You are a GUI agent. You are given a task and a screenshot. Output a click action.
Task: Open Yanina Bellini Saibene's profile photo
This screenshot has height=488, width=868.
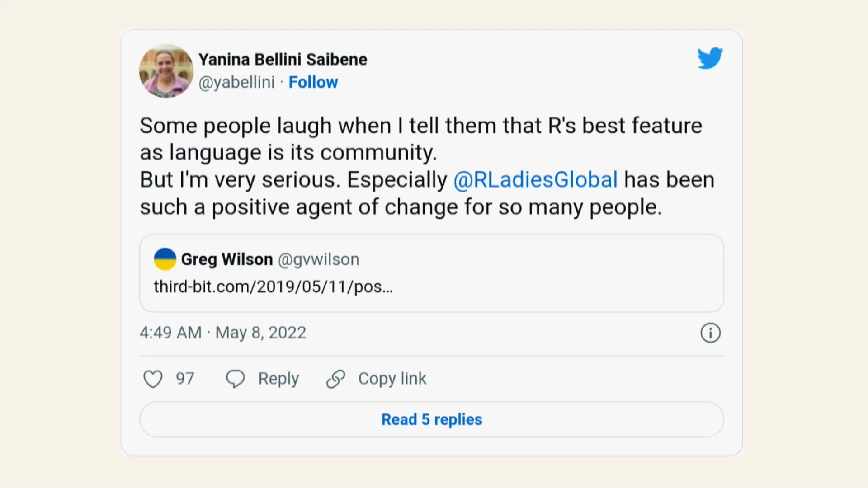[166, 71]
